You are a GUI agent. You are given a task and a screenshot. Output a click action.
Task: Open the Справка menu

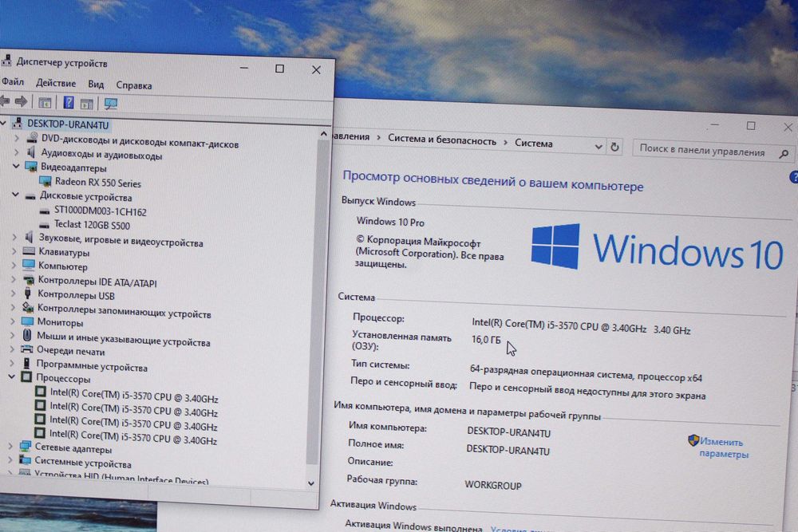click(x=134, y=85)
